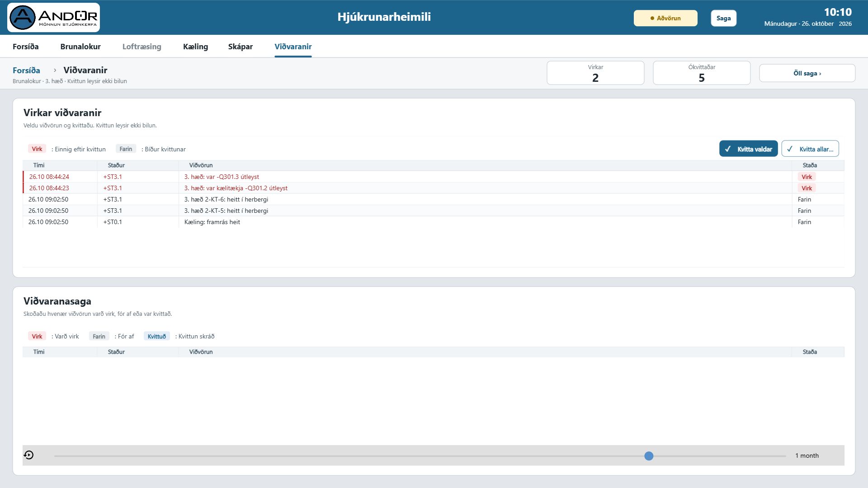This screenshot has width=868, height=488.
Task: Select the row var -Q301.3 útleyst
Action: pos(433,177)
